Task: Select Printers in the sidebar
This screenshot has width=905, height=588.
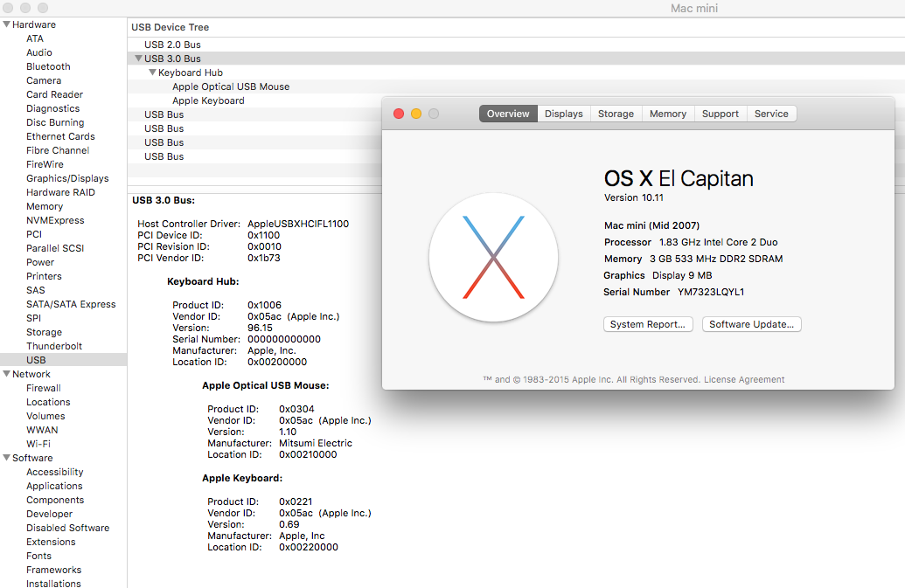Action: pyautogui.click(x=44, y=276)
